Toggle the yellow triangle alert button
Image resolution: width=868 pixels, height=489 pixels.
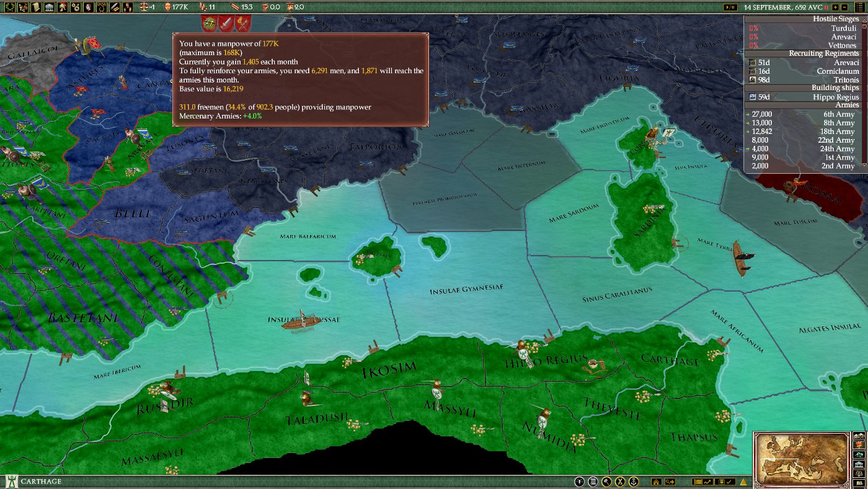(743, 482)
